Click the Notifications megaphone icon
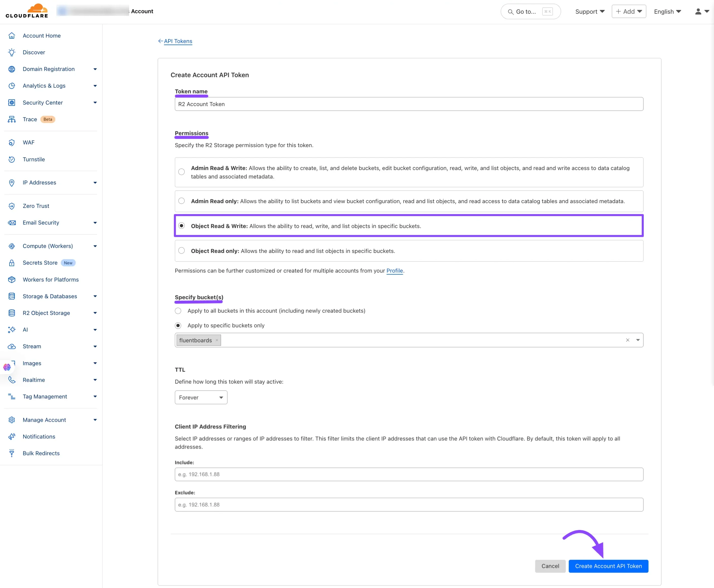 point(12,437)
